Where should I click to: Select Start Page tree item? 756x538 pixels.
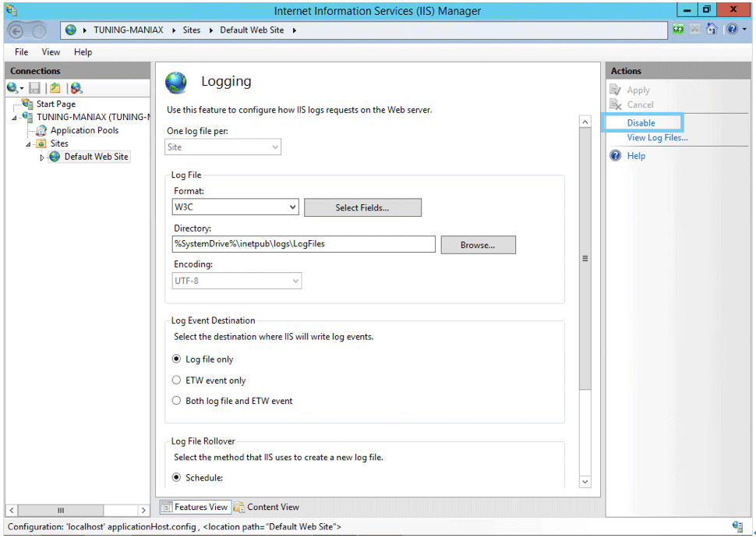tap(56, 104)
